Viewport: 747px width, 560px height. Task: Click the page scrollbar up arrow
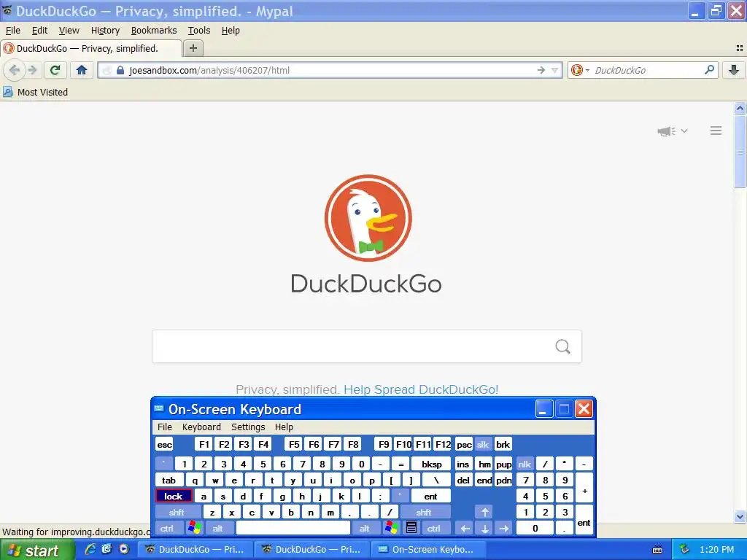pyautogui.click(x=740, y=108)
